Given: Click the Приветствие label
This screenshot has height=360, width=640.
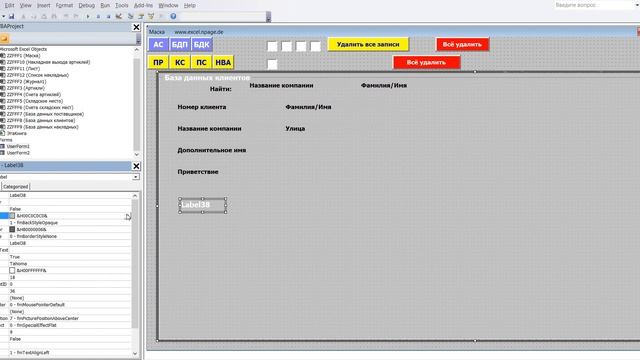Looking at the screenshot, I should click(198, 172).
